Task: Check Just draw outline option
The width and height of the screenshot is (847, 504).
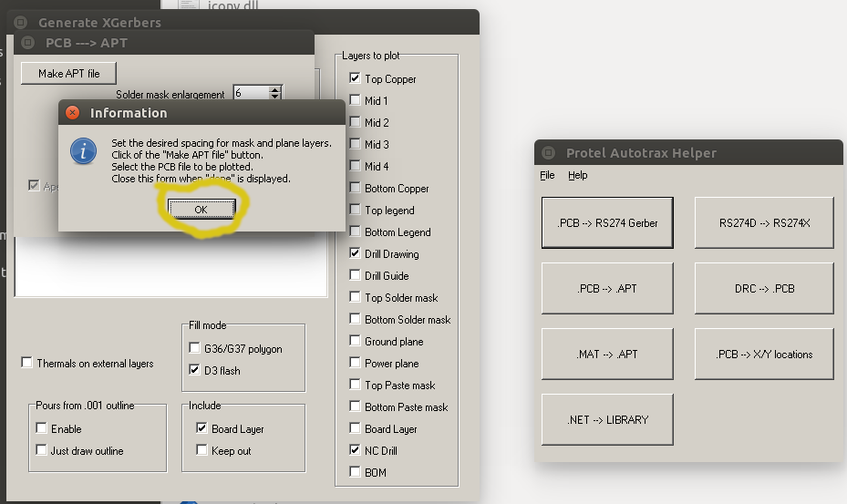Action: (41, 449)
